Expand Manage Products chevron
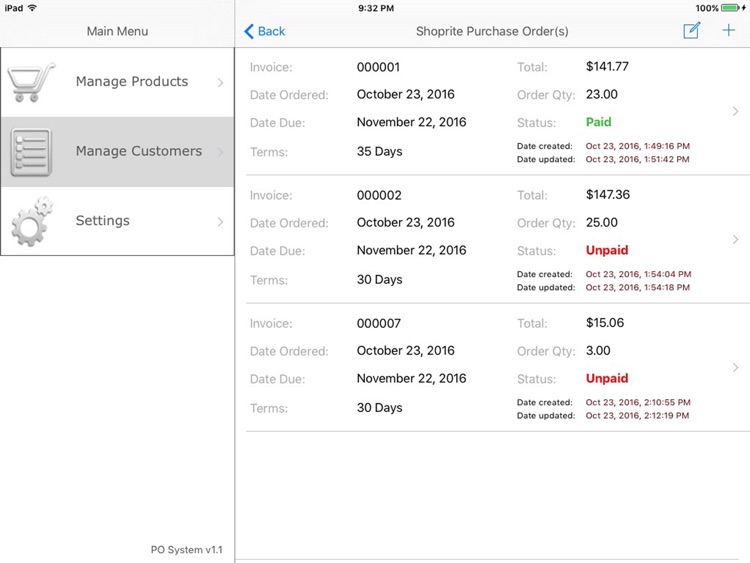750x563 pixels. coord(220,82)
